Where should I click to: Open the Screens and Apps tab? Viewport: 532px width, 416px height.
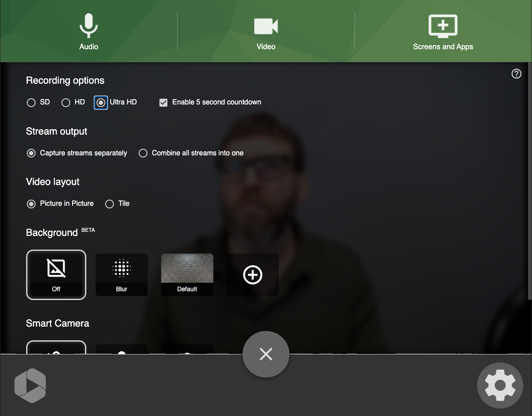click(x=443, y=31)
